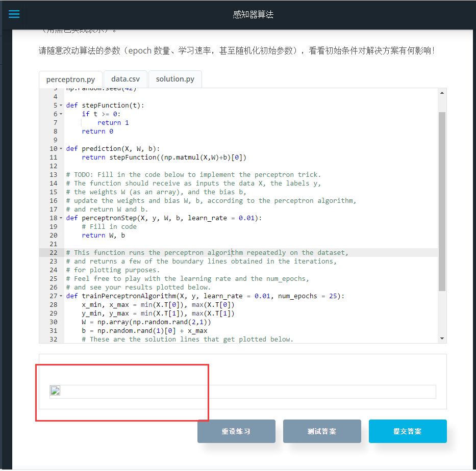The image size is (476, 471).
Task: Click the 测试答案 button
Action: (322, 431)
